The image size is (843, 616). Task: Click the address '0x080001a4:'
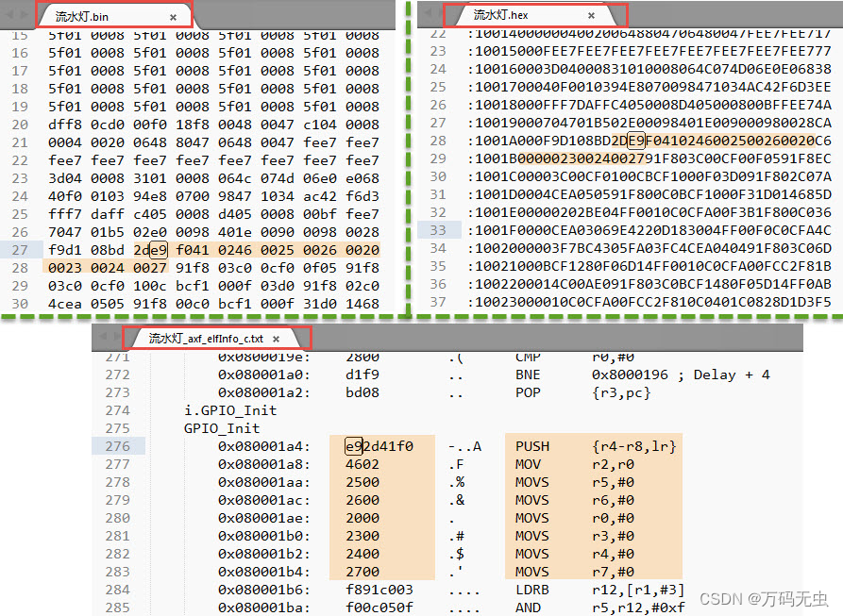[264, 446]
